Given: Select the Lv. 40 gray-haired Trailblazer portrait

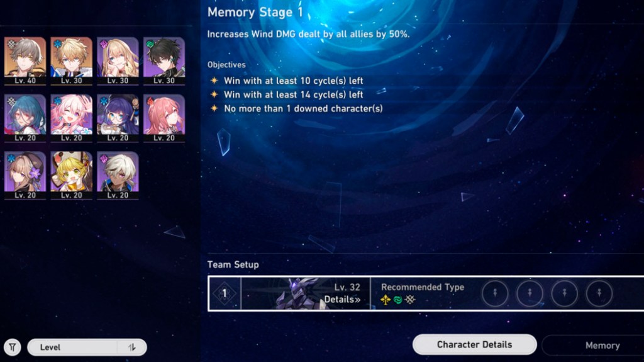Looking at the screenshot, I should [25, 61].
